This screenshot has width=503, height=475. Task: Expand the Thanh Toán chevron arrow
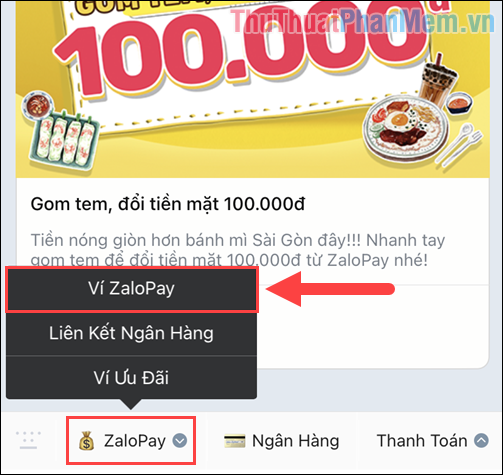tap(481, 441)
